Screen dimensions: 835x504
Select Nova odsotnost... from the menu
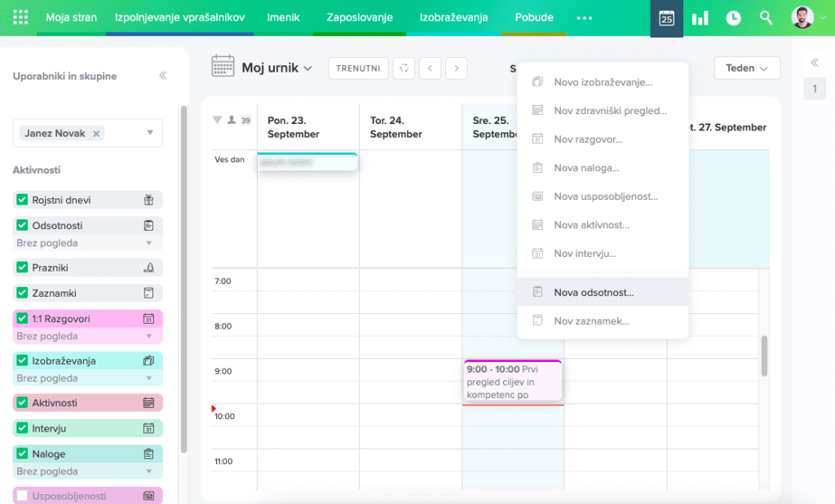tap(594, 293)
